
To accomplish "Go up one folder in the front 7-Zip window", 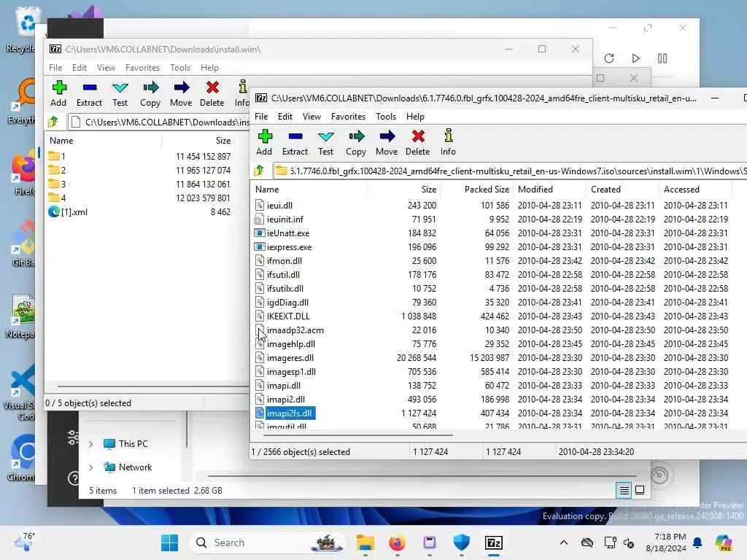I will click(x=259, y=171).
